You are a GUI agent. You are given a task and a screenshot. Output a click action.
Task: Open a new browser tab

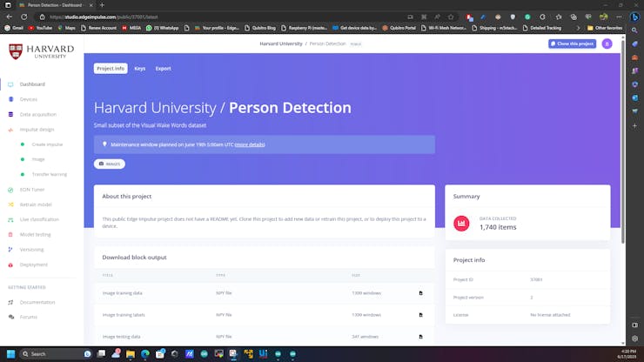point(103,5)
